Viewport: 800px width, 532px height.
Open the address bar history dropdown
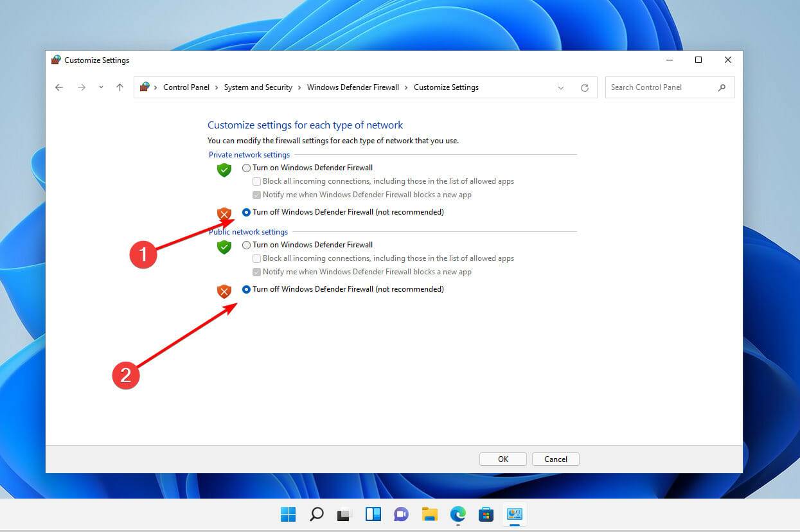(x=561, y=88)
